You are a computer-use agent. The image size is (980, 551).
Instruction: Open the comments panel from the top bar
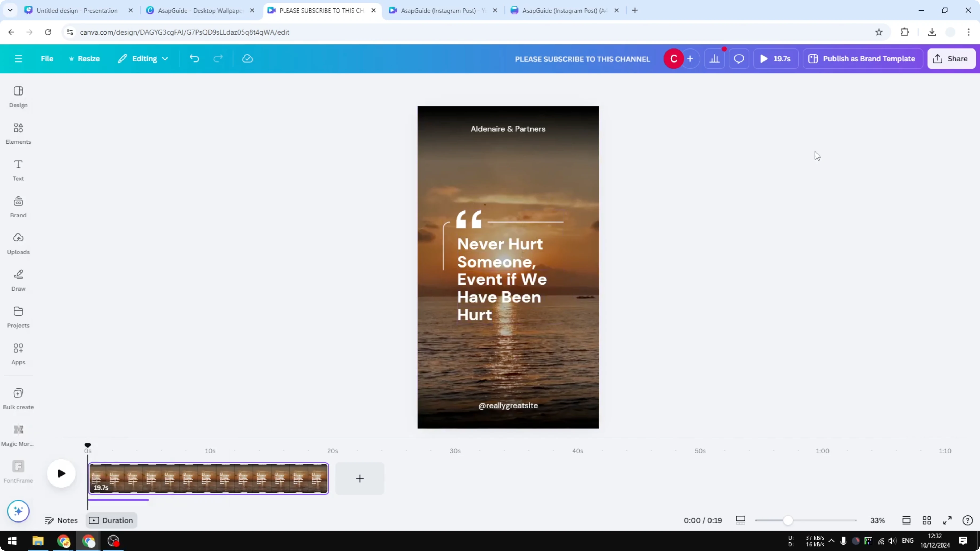click(x=738, y=58)
